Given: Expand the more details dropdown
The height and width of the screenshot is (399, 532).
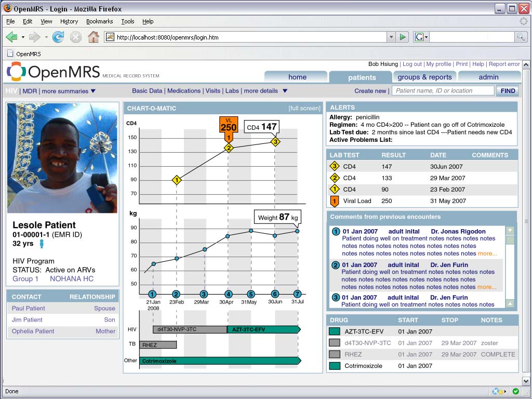Looking at the screenshot, I should click(285, 91).
